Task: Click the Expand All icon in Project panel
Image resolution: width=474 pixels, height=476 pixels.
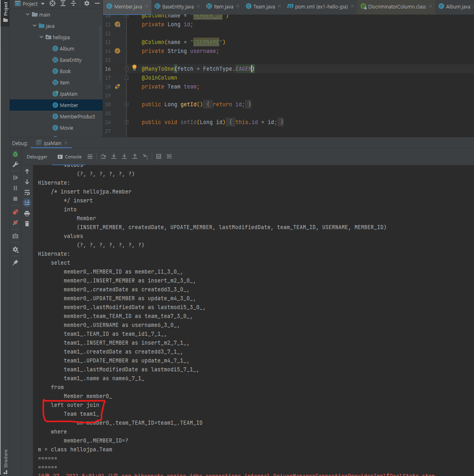Action: pos(63,3)
